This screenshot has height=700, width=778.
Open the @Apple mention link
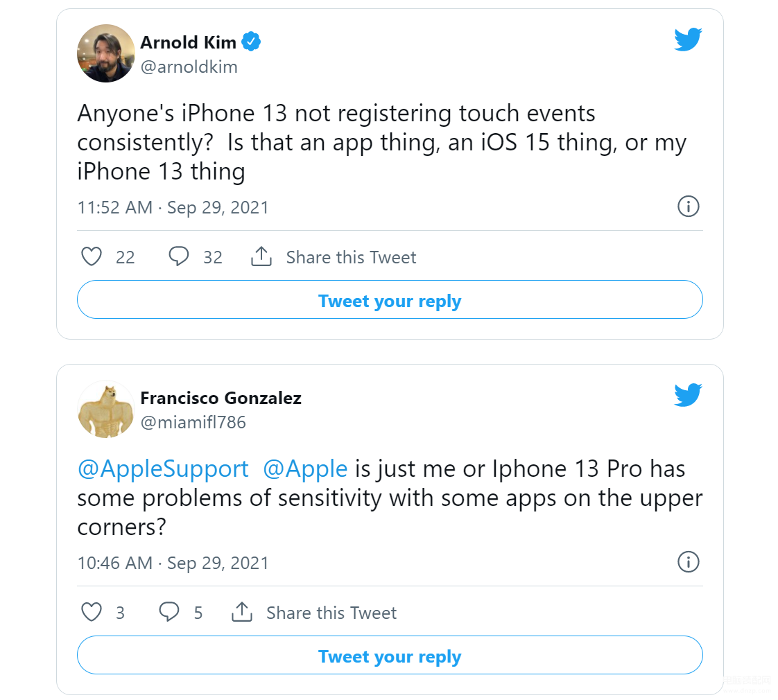pyautogui.click(x=305, y=469)
